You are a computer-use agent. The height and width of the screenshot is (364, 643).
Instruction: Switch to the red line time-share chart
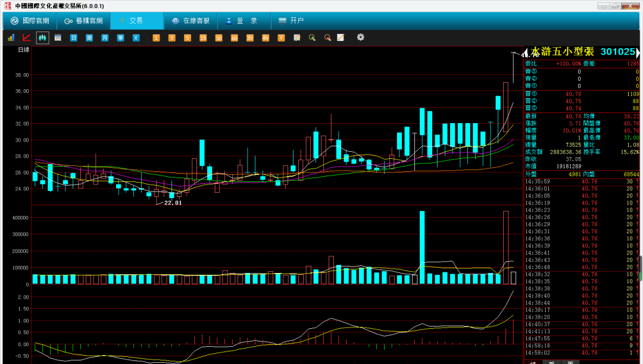tap(27, 37)
